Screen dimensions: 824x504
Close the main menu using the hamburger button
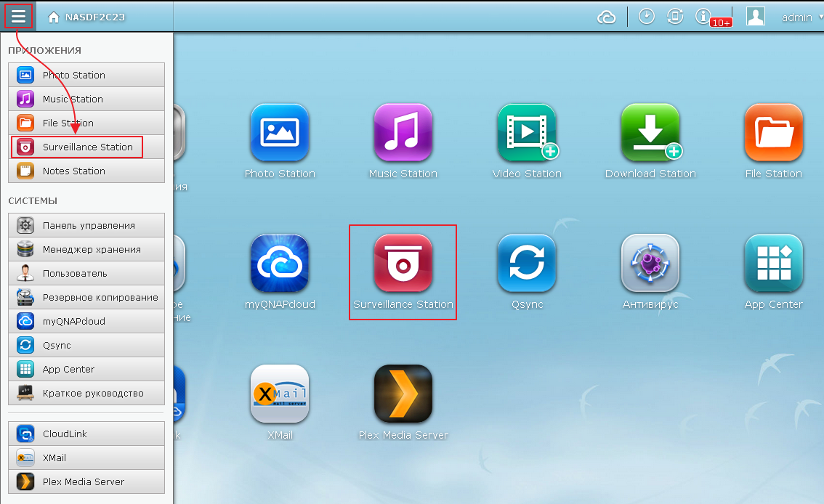[x=18, y=16]
